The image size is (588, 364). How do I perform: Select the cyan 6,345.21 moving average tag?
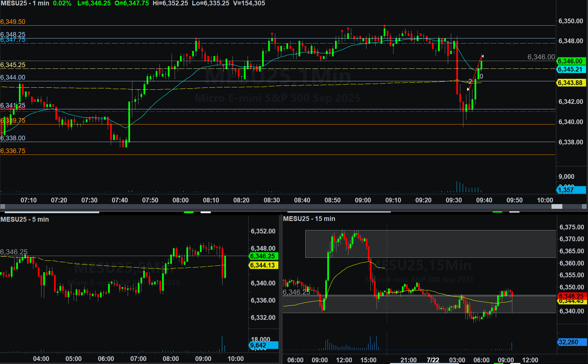tap(570, 69)
